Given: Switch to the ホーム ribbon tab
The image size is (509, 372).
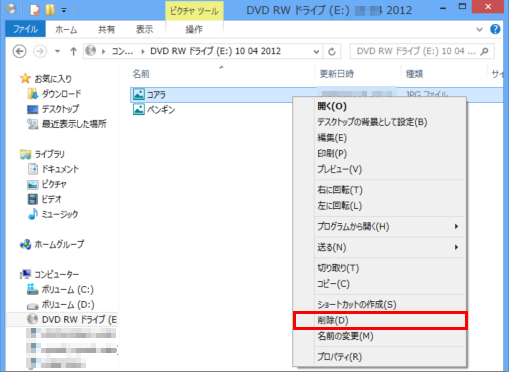Looking at the screenshot, I should [66, 30].
